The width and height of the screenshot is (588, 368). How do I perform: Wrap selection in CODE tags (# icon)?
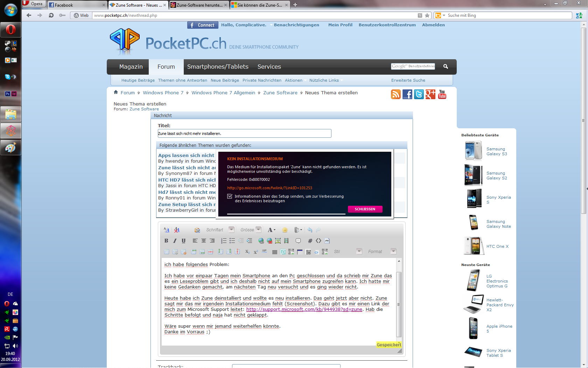[310, 241]
